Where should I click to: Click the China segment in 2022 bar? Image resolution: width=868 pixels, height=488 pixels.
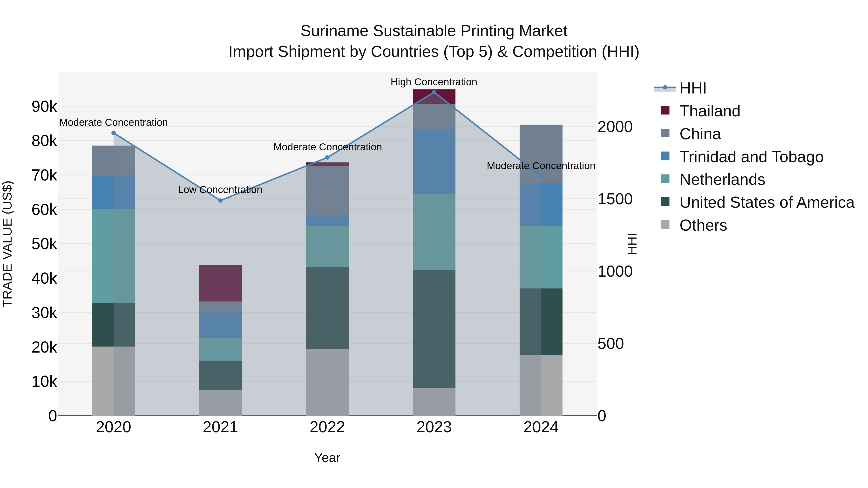327,191
